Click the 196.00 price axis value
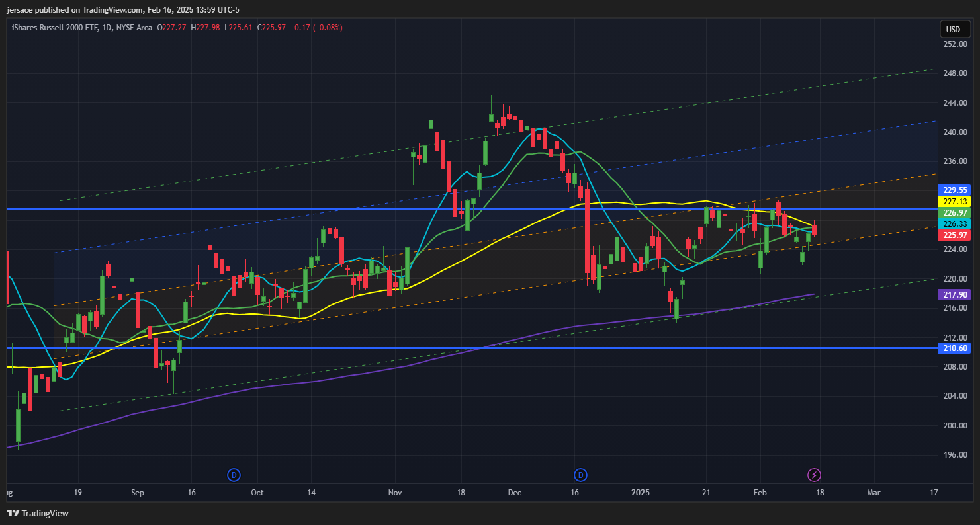This screenshot has height=525, width=980. pyautogui.click(x=955, y=455)
